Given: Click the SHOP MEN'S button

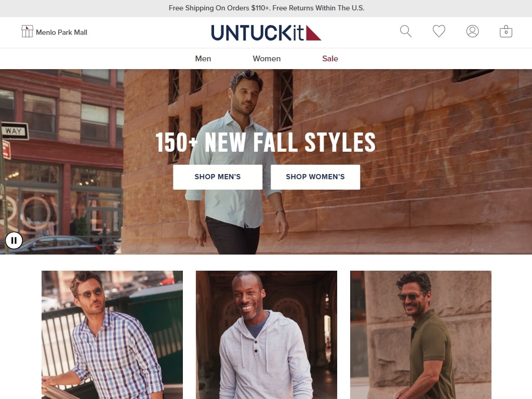Looking at the screenshot, I should click(x=218, y=177).
